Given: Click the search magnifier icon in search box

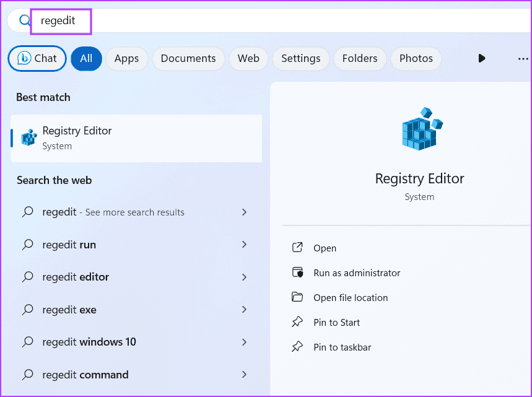Looking at the screenshot, I should tap(24, 20).
